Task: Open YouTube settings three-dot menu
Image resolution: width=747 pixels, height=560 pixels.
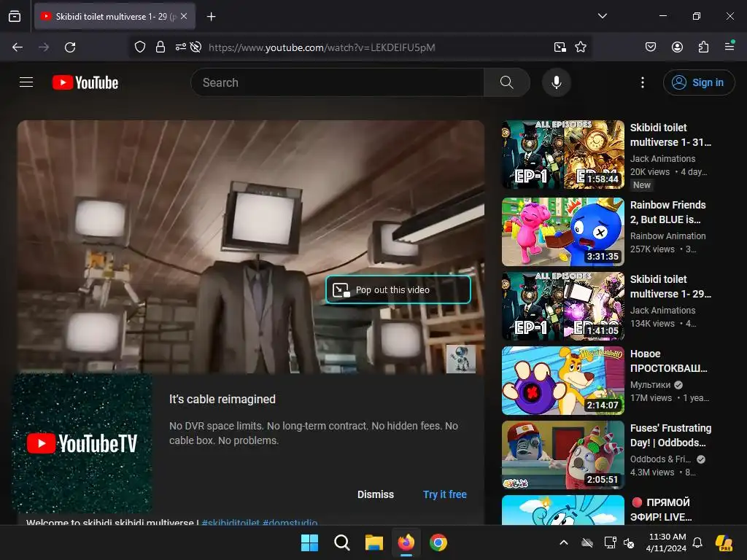Action: pos(643,82)
